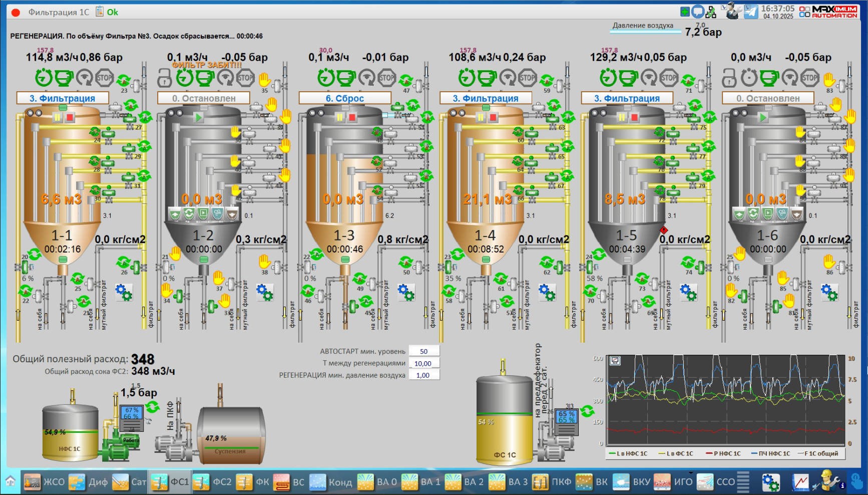Switch to the ФС2 tab
The image size is (868, 495).
[x=212, y=482]
